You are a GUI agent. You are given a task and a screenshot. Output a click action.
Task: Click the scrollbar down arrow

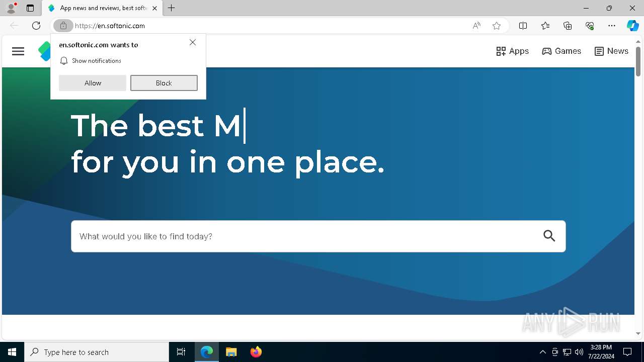pos(638,333)
